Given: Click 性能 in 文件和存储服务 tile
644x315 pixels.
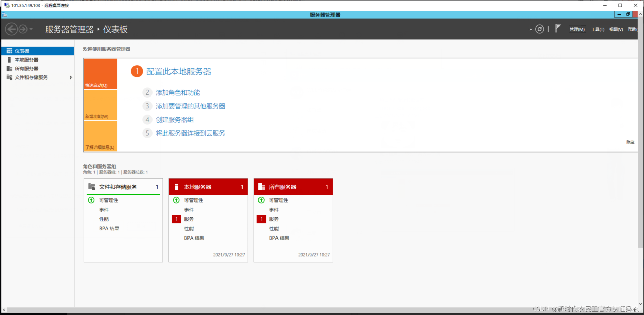Looking at the screenshot, I should 104,220.
